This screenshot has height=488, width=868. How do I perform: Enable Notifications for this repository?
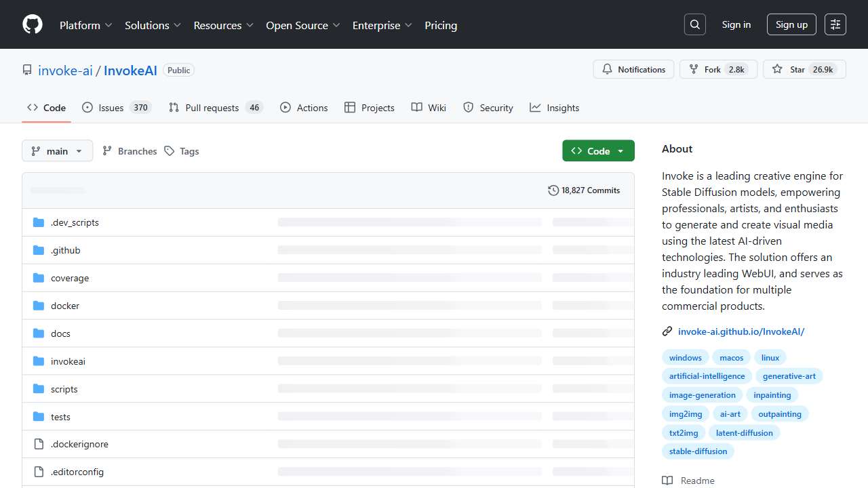click(634, 69)
